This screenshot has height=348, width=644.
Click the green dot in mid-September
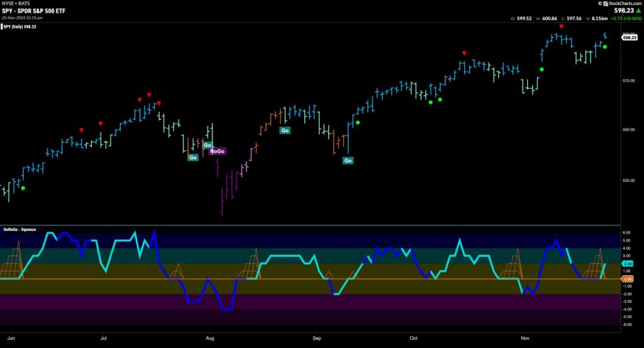coord(358,123)
